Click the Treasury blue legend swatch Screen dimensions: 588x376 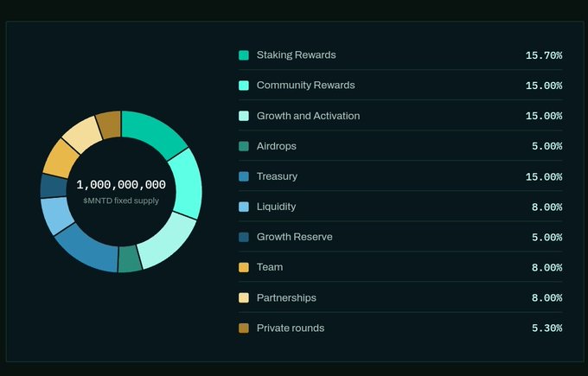[243, 176]
